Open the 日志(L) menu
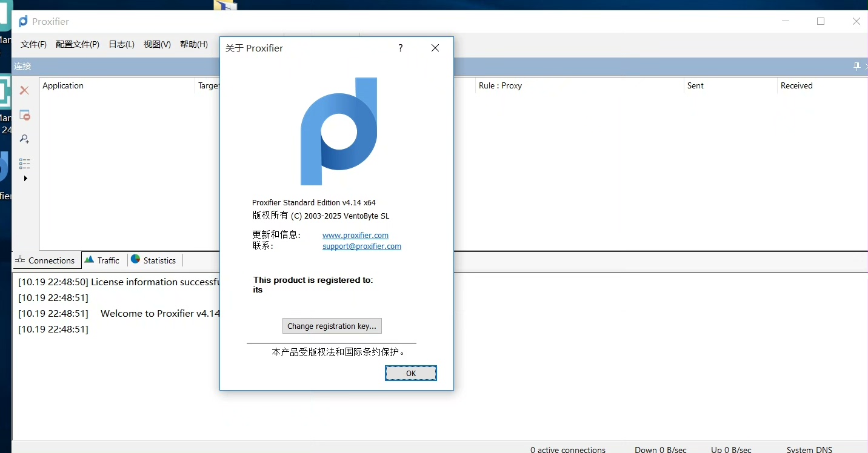This screenshot has height=453, width=868. (x=121, y=44)
